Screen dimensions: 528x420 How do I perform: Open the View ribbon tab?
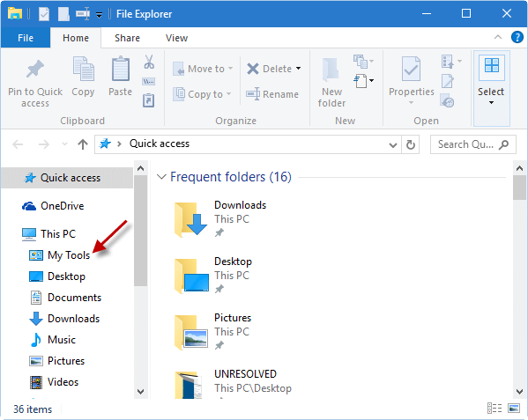click(176, 38)
